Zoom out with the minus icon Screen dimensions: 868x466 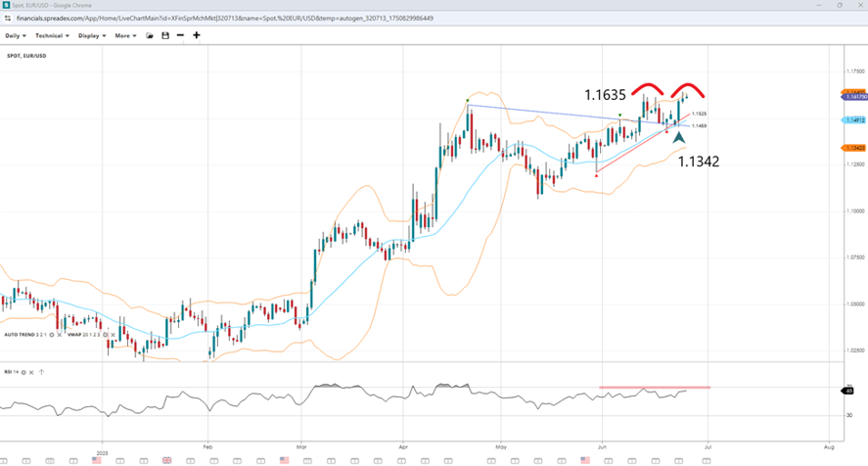(180, 35)
